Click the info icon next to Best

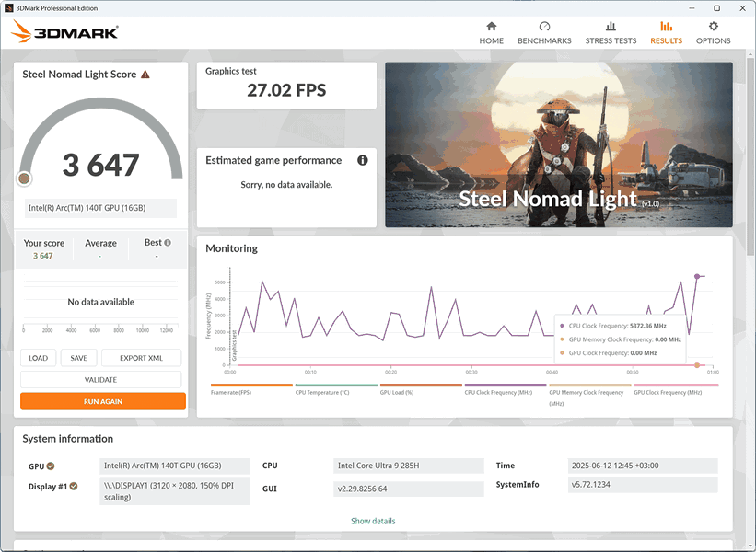coord(168,243)
